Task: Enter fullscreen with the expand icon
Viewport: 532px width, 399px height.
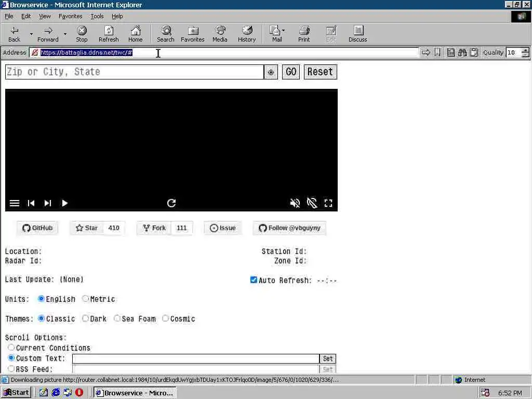Action: [328, 203]
